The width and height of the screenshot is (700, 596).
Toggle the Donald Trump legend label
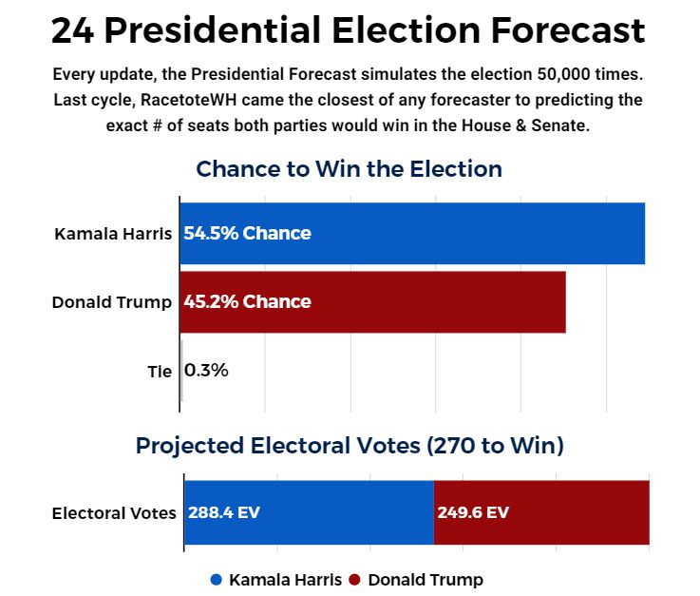(x=425, y=579)
